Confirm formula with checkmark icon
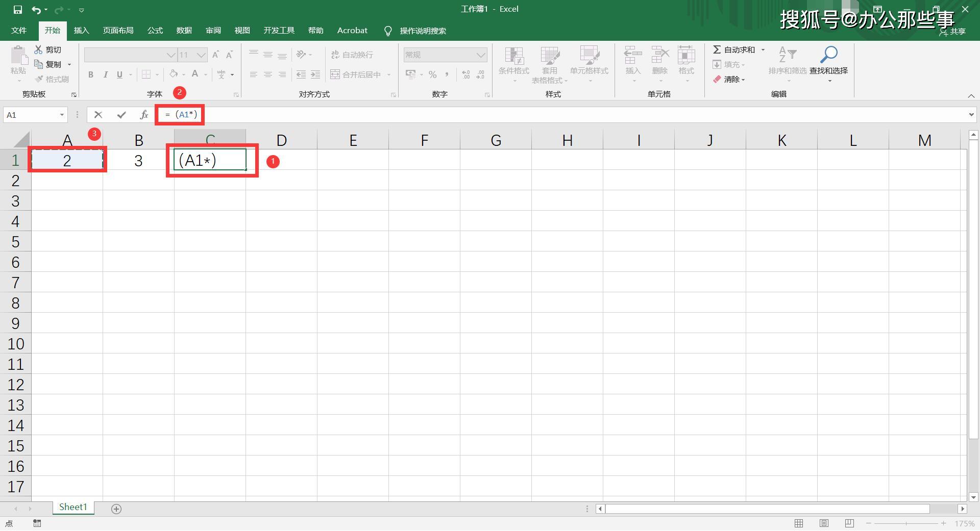This screenshot has width=980, height=531. point(121,115)
